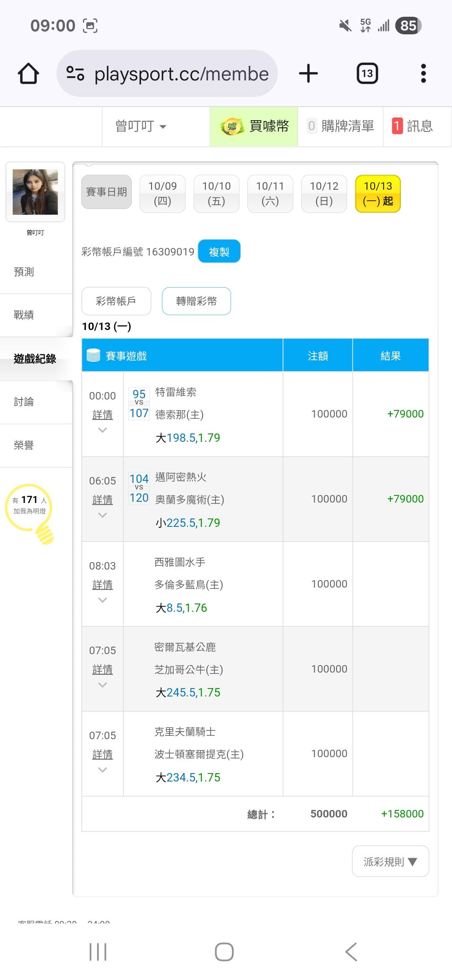452x980 pixels.
Task: Select the 10/12 (日) date tab
Action: (x=324, y=193)
